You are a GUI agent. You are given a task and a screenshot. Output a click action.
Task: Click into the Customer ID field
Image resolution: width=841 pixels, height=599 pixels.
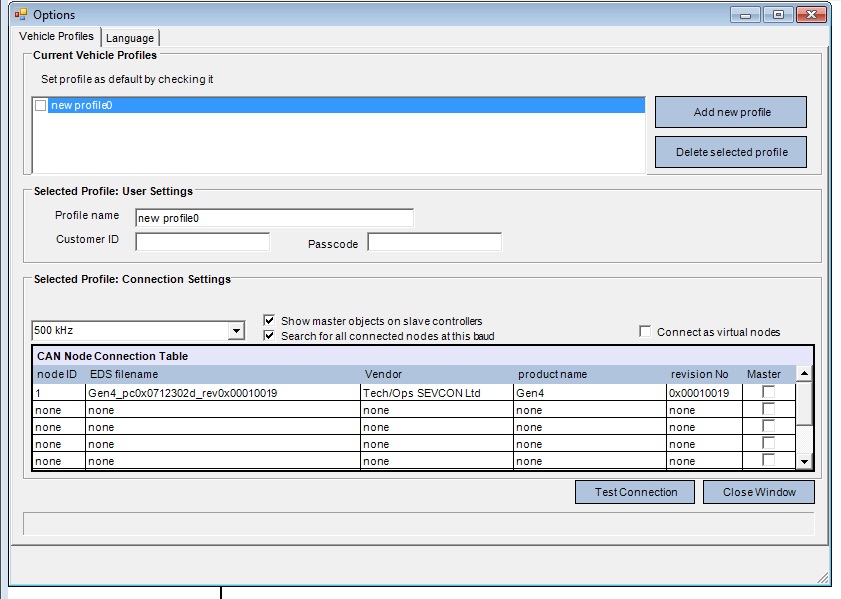pyautogui.click(x=202, y=242)
